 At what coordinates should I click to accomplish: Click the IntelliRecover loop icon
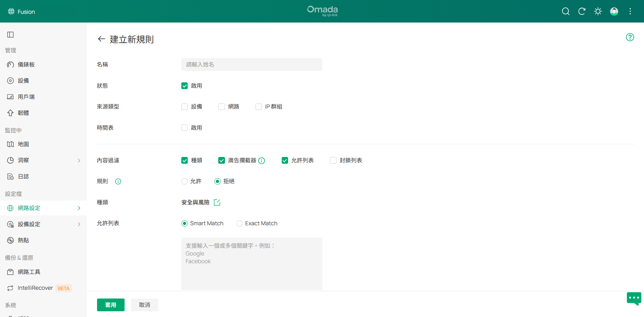(x=10, y=288)
